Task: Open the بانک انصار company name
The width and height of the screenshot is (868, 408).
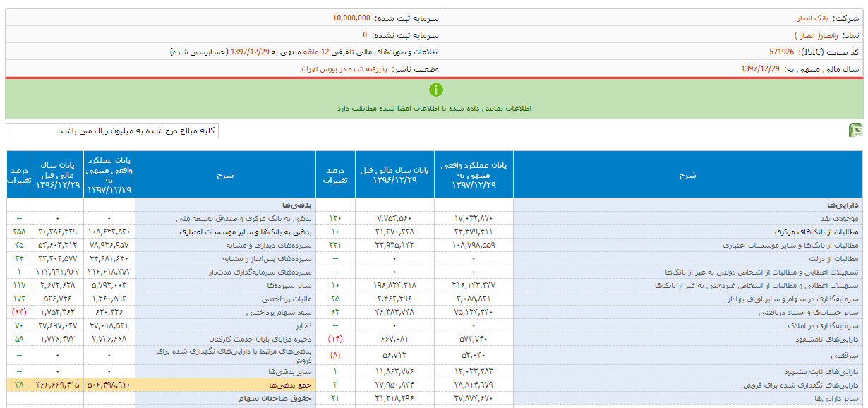Action: click(x=812, y=18)
